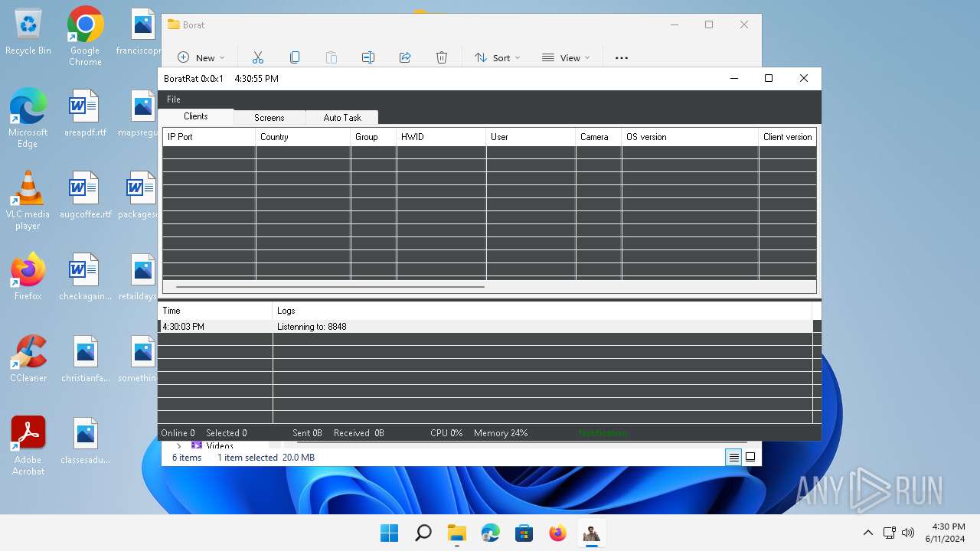Switch to the Auto Task tab
The width and height of the screenshot is (980, 551).
point(342,118)
